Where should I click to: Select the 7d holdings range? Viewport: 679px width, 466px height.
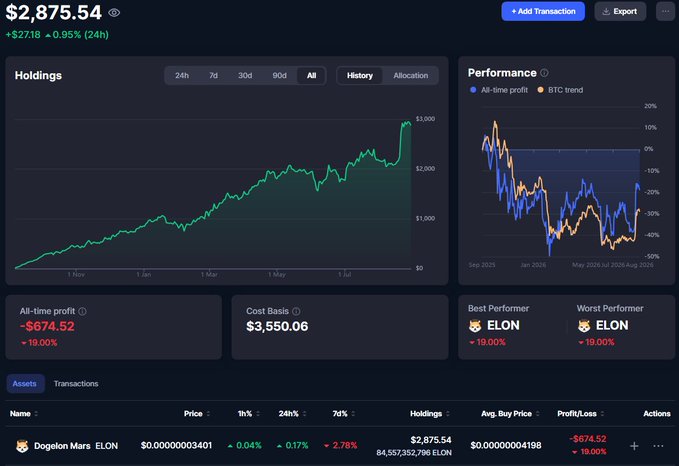pyautogui.click(x=213, y=75)
